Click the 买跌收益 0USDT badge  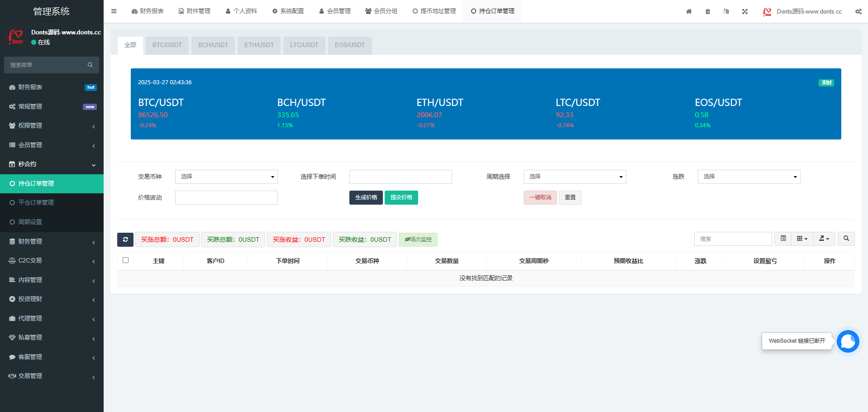coord(365,240)
